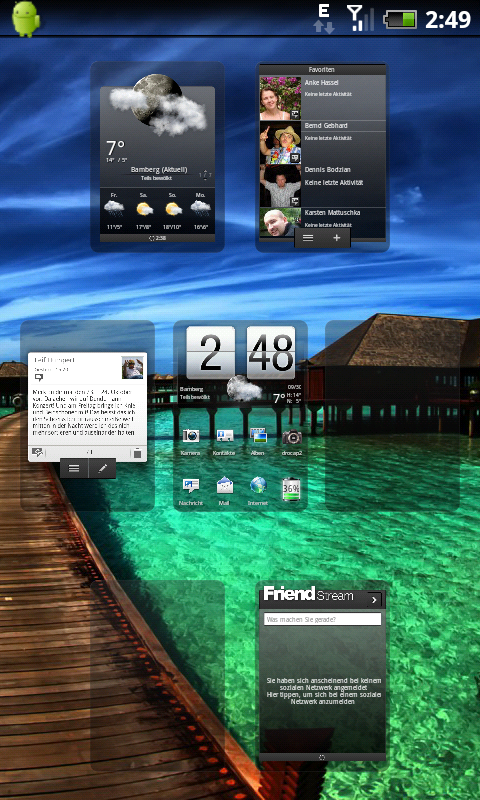This screenshot has width=480, height=800.
Task: Tap the weather refresh time bar 2:38
Action: coord(158,238)
